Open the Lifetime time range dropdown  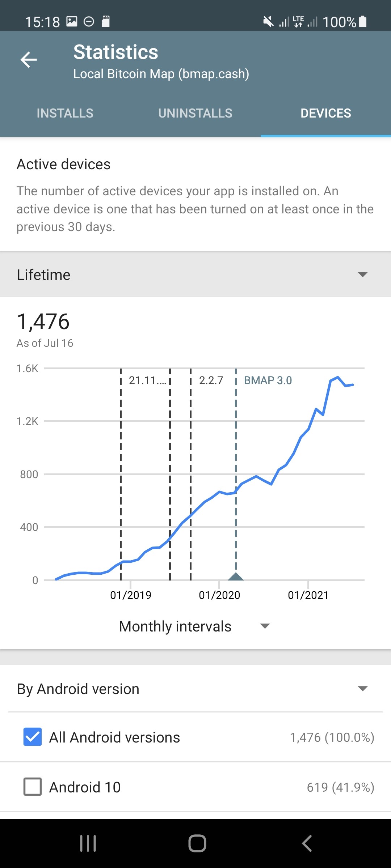195,274
